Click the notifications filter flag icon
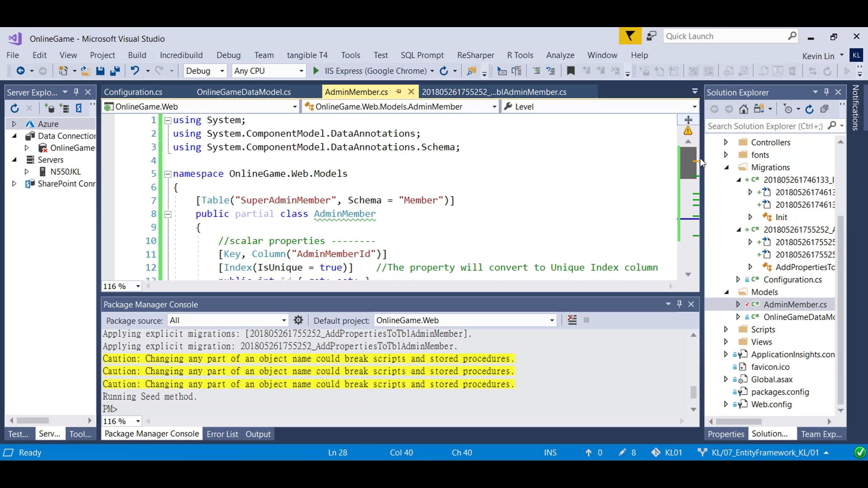 pyautogui.click(x=630, y=36)
